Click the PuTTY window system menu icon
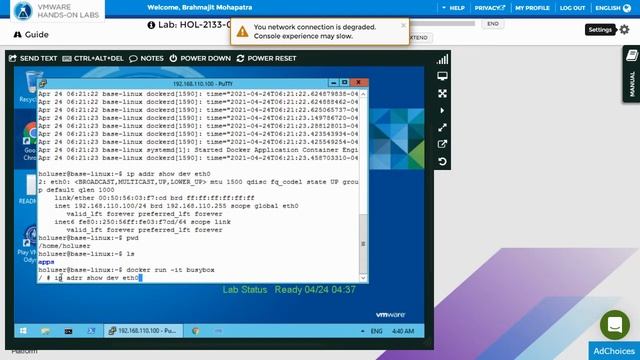The width and height of the screenshot is (640, 360). [x=43, y=83]
